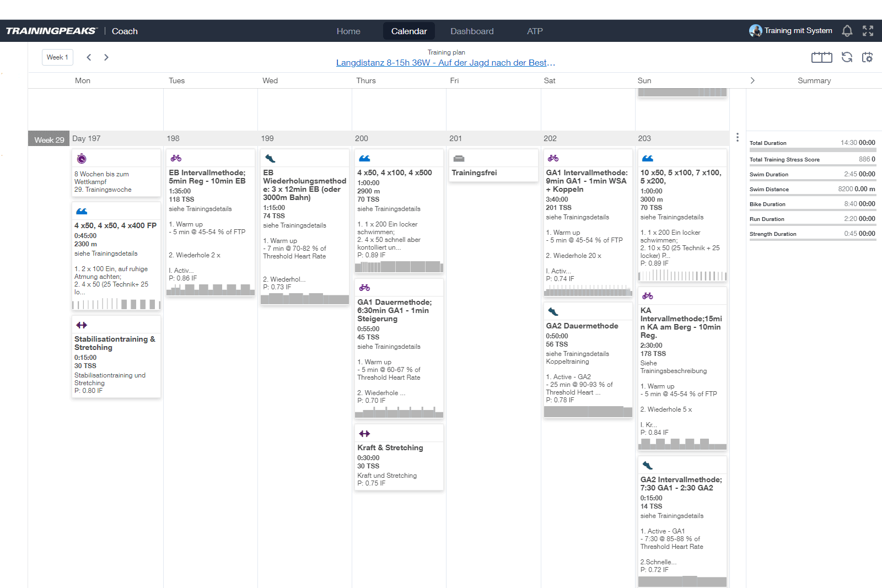Click the refresh calendar icon
This screenshot has height=588, width=882.
click(x=847, y=57)
